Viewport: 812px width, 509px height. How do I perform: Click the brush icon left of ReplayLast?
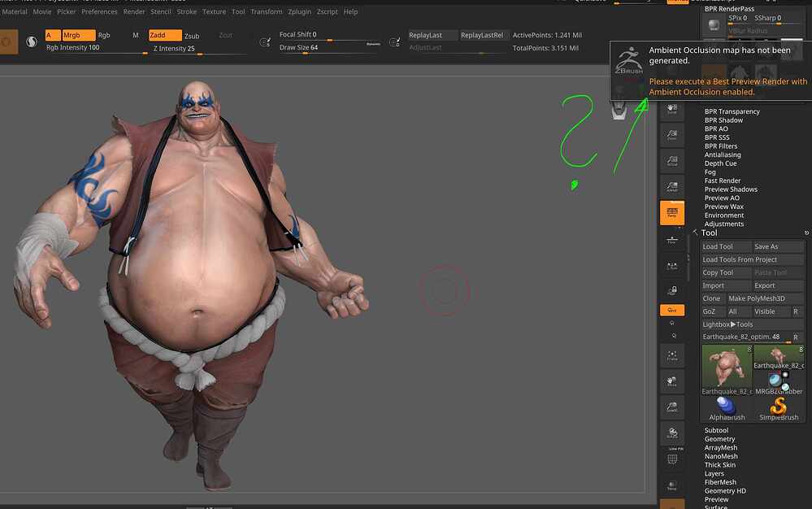pos(394,42)
